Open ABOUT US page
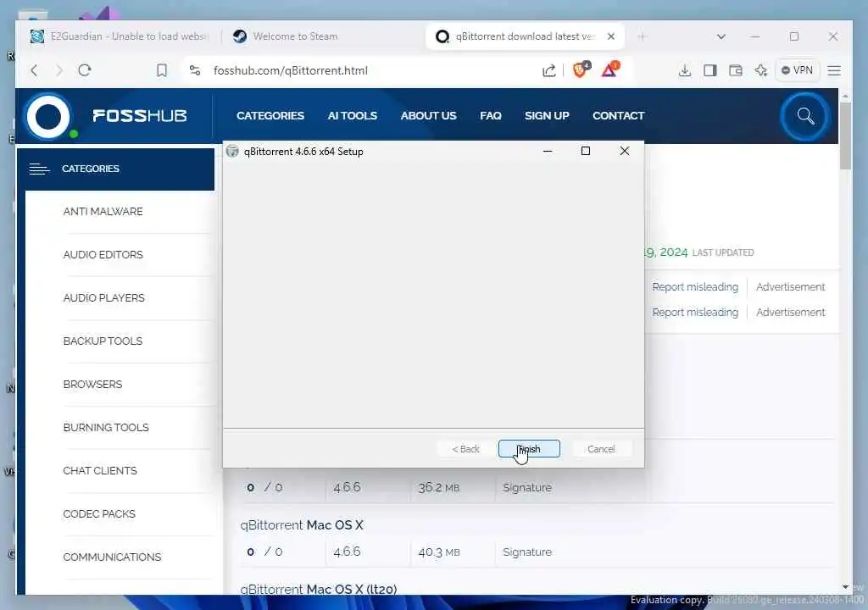868x610 pixels. coord(428,116)
